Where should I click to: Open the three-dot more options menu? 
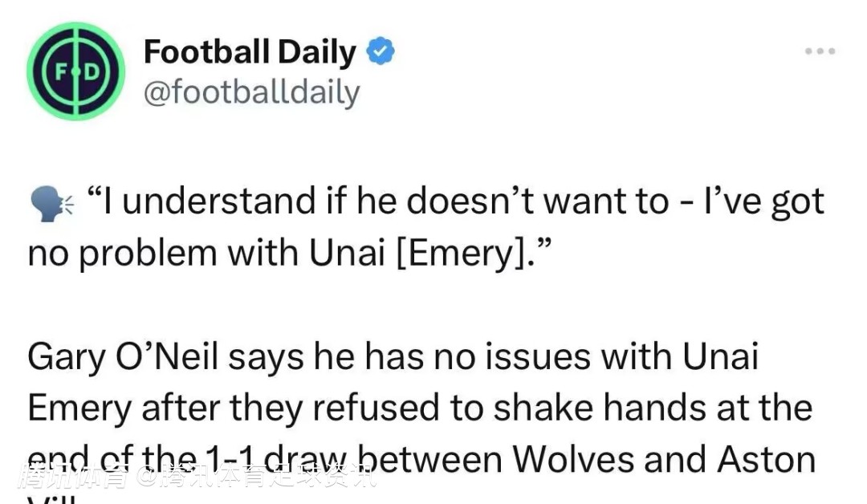pos(820,51)
